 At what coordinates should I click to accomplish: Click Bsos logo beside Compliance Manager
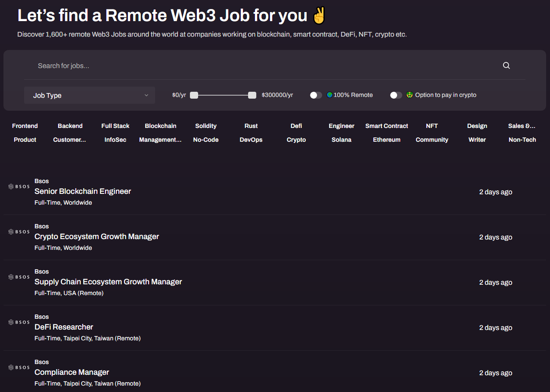point(19,367)
